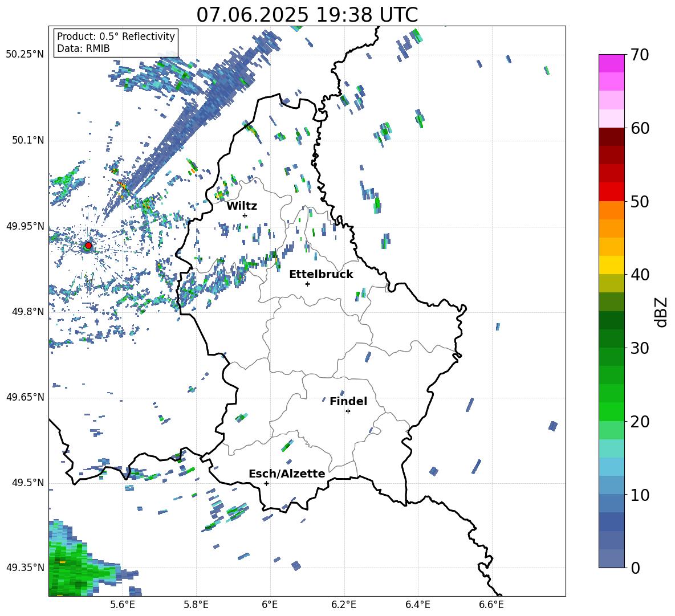Click the dBZ colorbar axis label
Screen dimensions: 675x616
(662, 312)
